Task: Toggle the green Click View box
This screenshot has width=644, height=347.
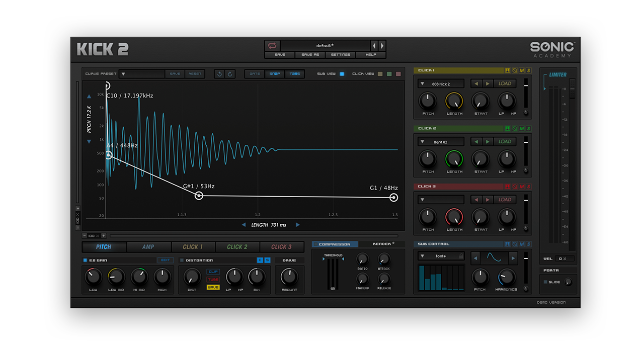Action: [389, 74]
